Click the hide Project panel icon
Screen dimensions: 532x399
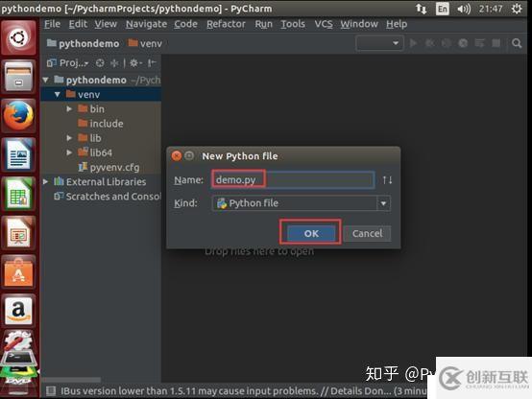point(152,62)
